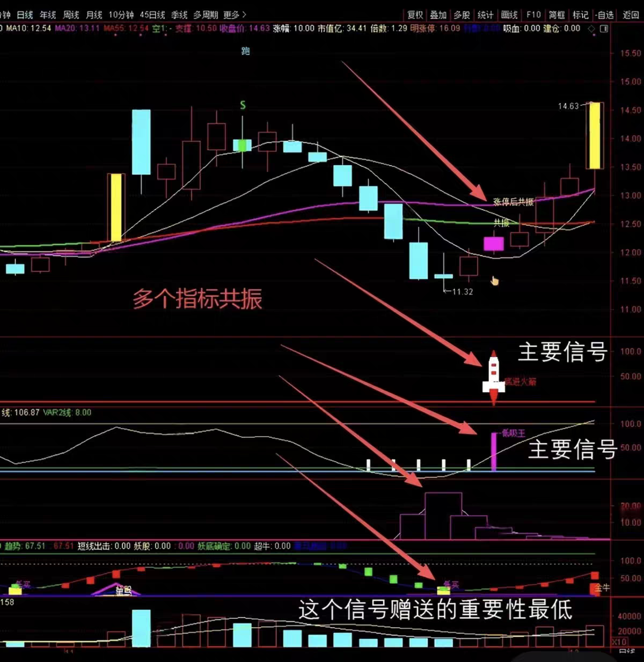The image size is (644, 662).
Task: Select the green candle below S marker
Action: [x=243, y=145]
